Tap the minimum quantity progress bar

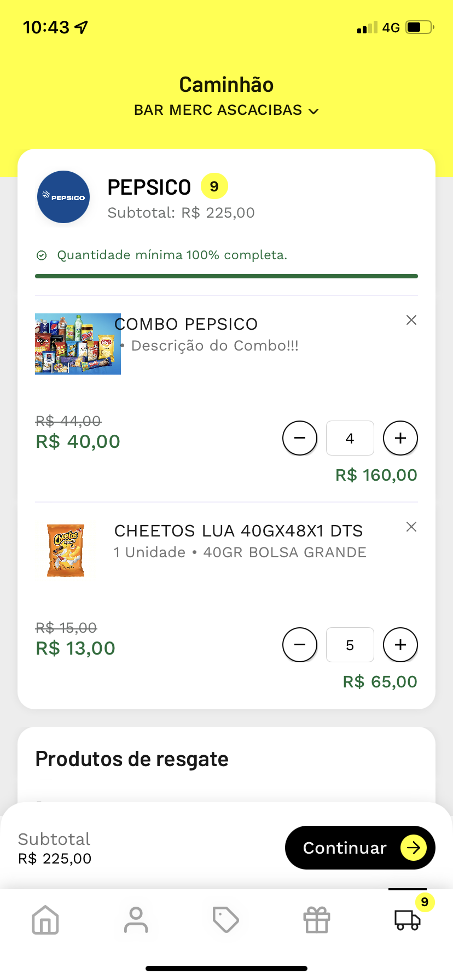[x=226, y=276]
